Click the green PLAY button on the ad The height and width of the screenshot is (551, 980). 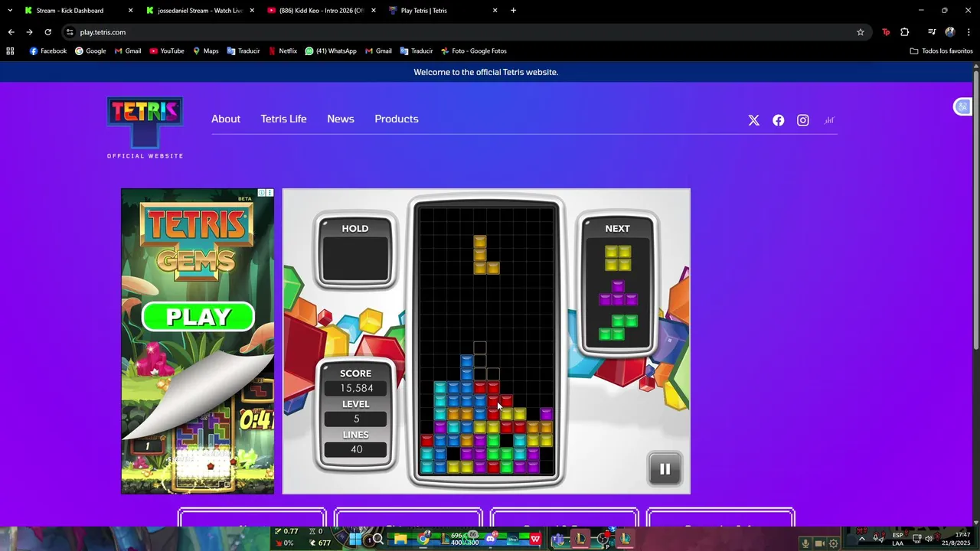point(198,317)
